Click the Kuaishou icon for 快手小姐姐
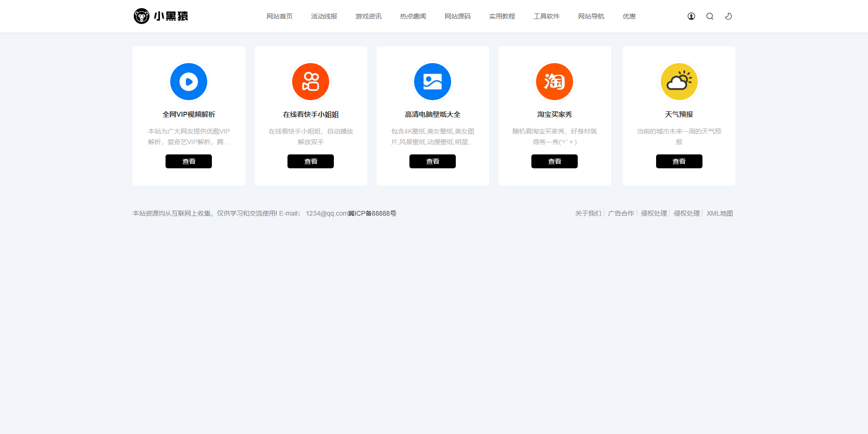Viewport: 868px width, 434px height. [x=310, y=81]
